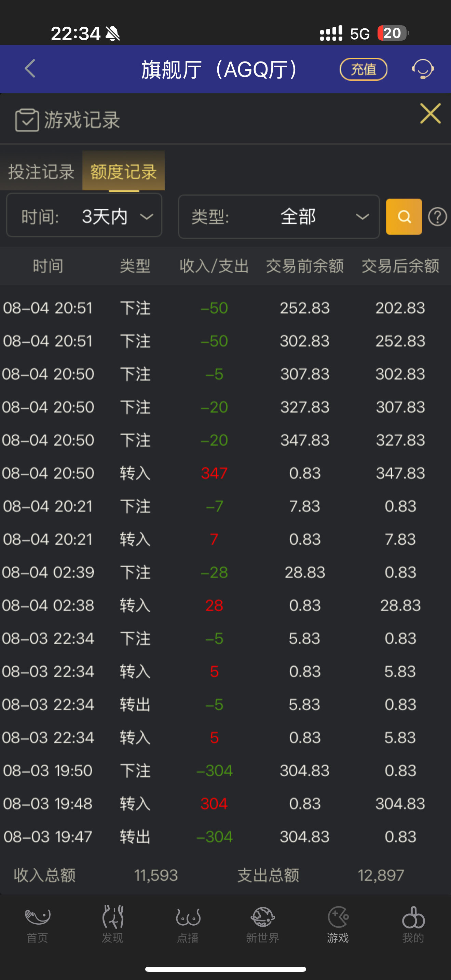451x980 pixels.
Task: Expand the 时间 3天内 dropdown
Action: coord(84,216)
